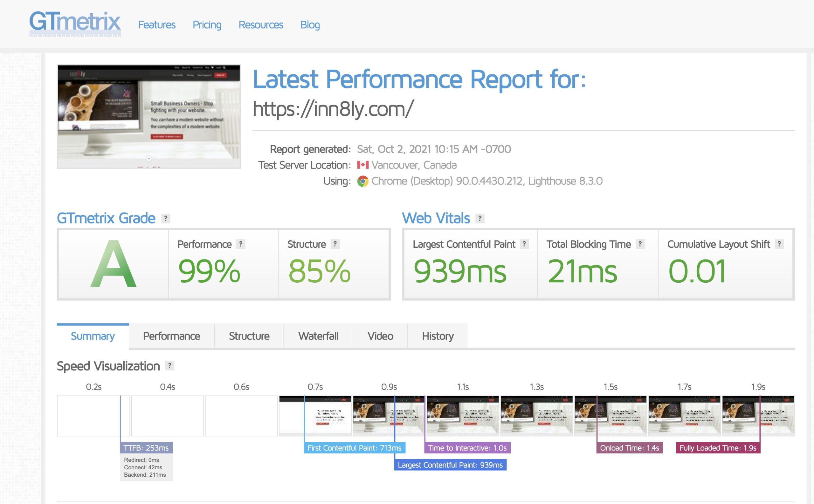Click the grade A letter

tap(113, 264)
